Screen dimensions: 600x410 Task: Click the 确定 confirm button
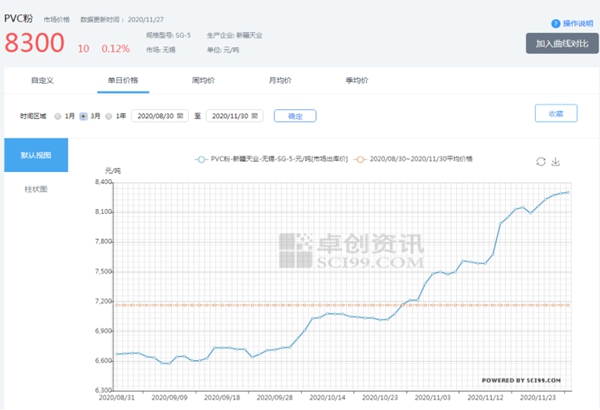[x=295, y=116]
